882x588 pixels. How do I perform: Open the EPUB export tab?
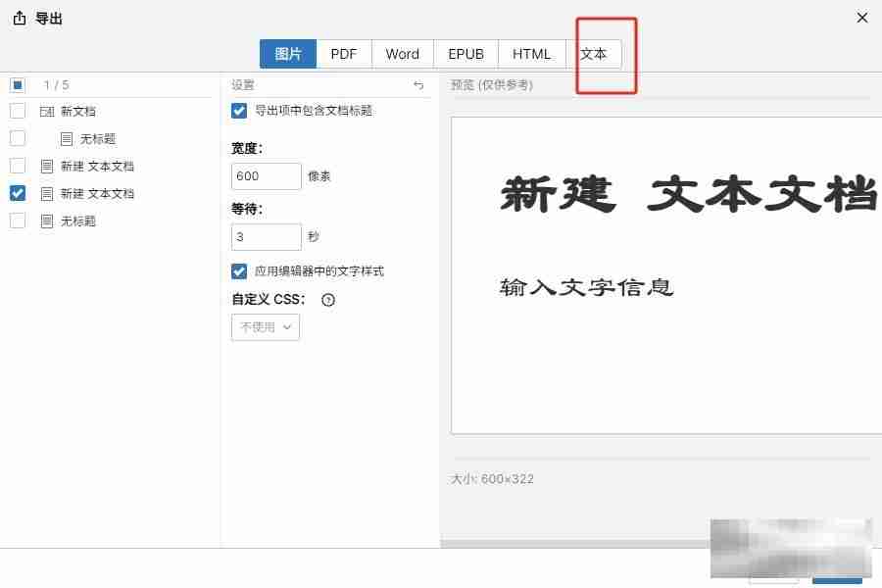click(x=465, y=54)
